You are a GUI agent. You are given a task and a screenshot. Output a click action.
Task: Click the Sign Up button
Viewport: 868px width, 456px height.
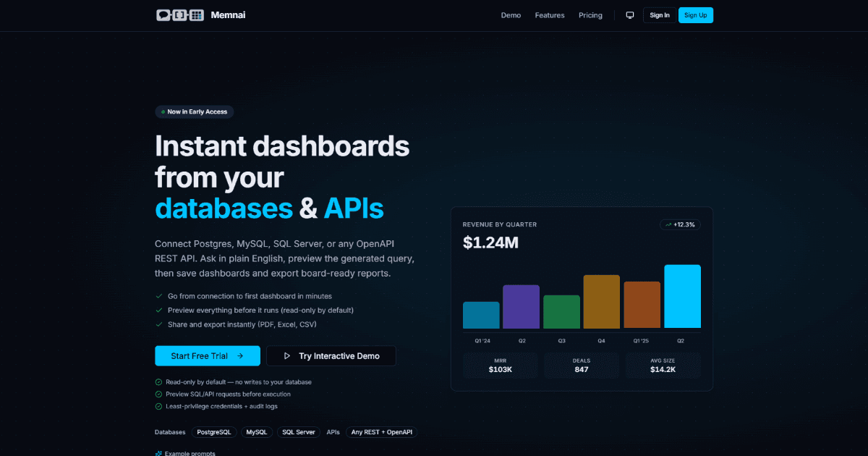click(x=695, y=14)
